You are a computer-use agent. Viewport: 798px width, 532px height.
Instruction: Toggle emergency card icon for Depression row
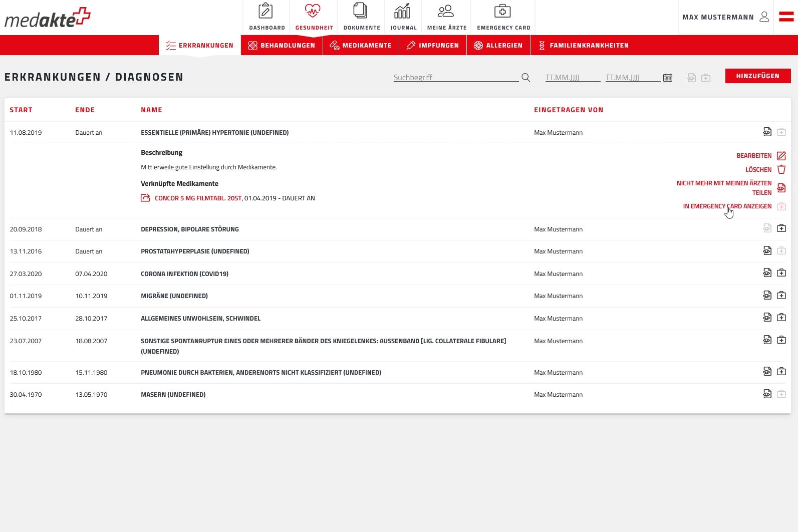[x=781, y=228]
